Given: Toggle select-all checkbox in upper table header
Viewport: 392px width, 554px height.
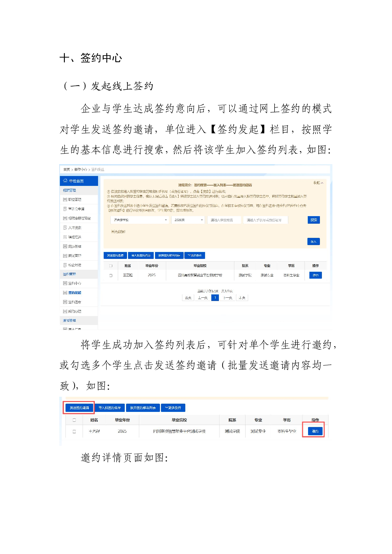Looking at the screenshot, I should [111, 265].
